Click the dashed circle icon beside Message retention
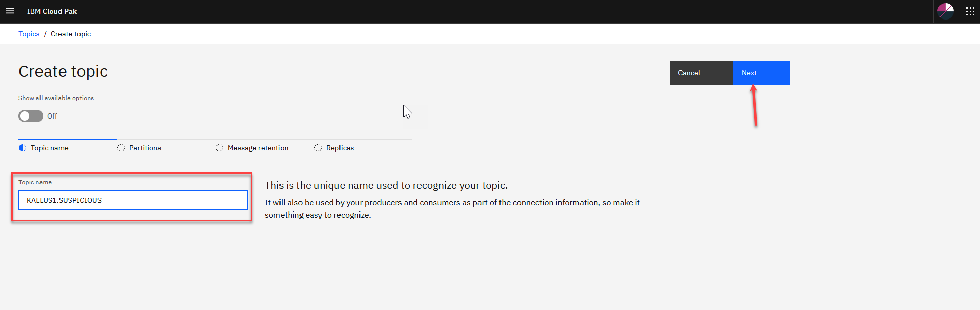 click(x=219, y=148)
